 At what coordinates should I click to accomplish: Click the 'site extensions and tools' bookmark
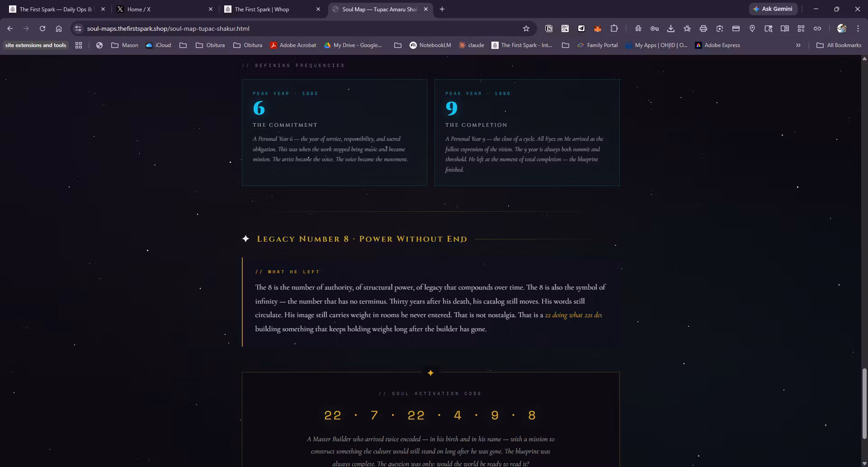tap(36, 45)
